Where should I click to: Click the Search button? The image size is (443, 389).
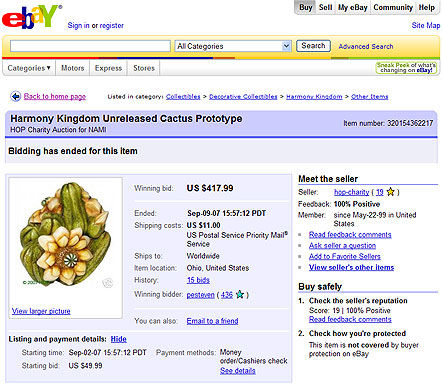tap(313, 46)
